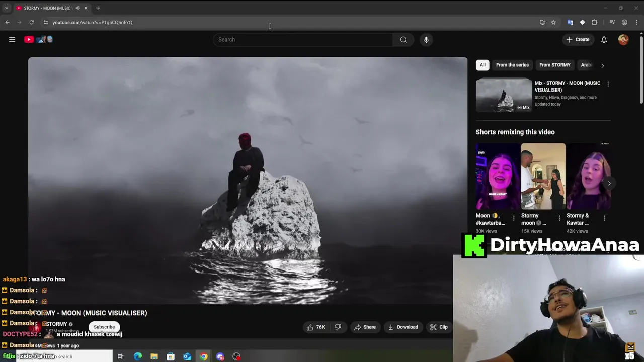Open the tab search dropdown arrow
This screenshot has height=362, width=644.
tap(7, 8)
